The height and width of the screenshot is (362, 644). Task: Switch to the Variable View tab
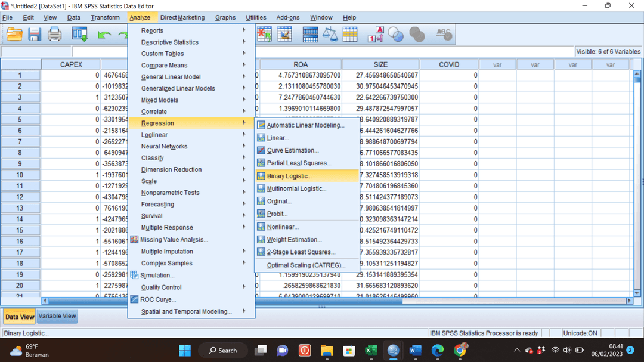tap(57, 317)
